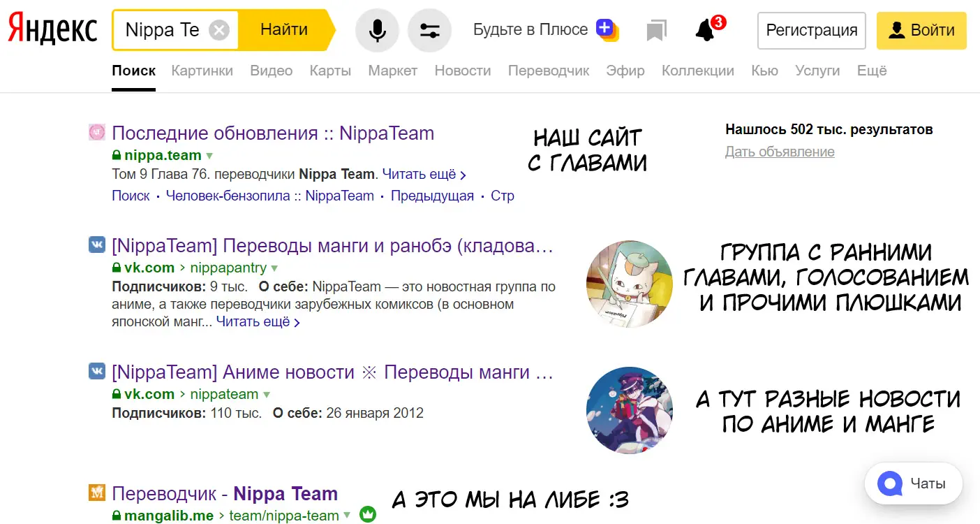Open the bookmarks collections icon
Screen dimensions: 980x524
[x=656, y=30]
